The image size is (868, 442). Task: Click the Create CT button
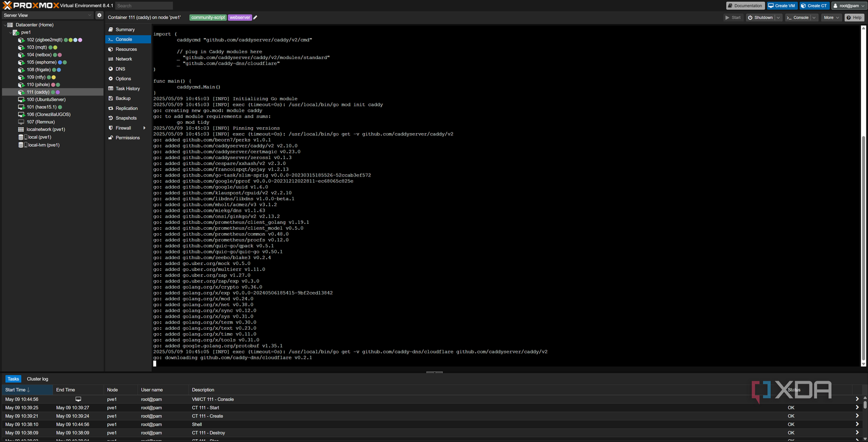tap(815, 6)
